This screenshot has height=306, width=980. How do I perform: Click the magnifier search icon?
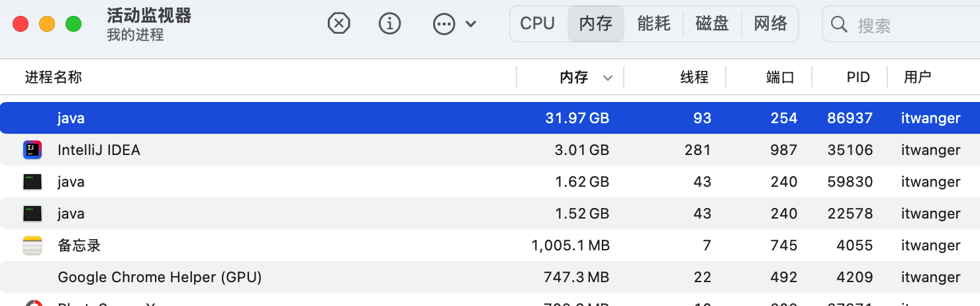839,25
